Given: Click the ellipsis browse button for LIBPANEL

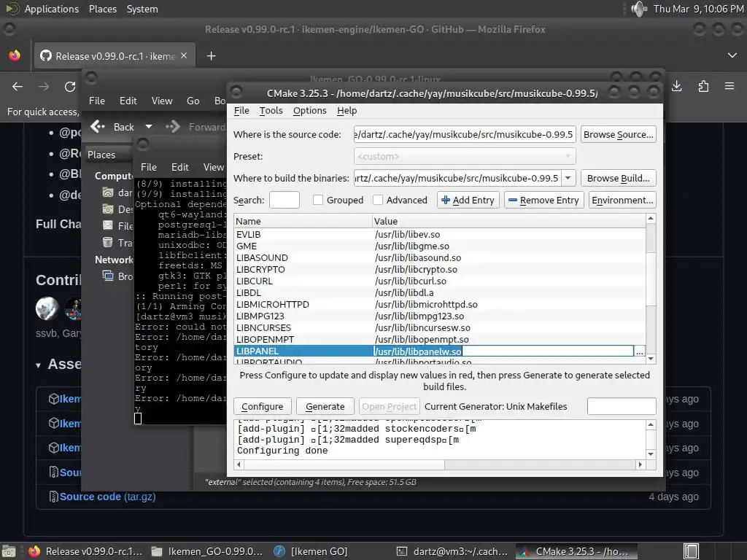Looking at the screenshot, I should 639,351.
